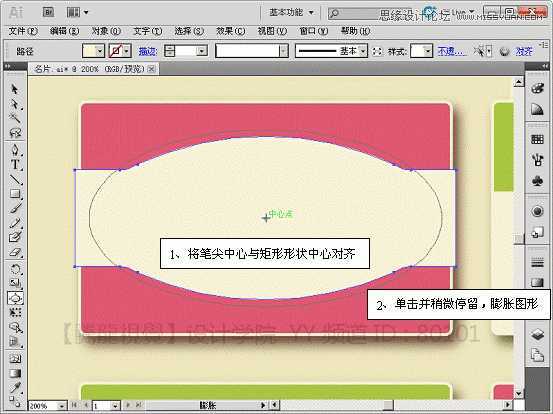Select the black arrow Selection tool
553x414 pixels.
point(14,89)
